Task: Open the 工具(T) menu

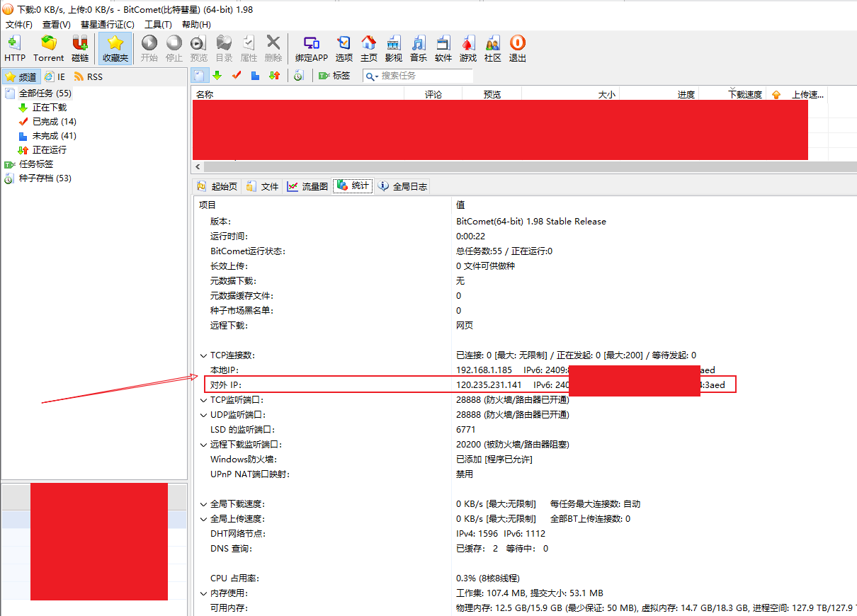Action: [x=159, y=24]
